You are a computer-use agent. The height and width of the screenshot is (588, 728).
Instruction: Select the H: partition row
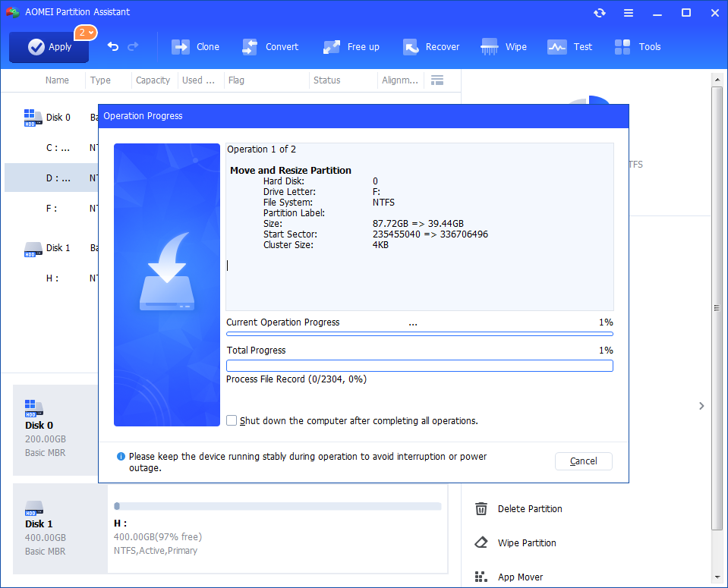[x=51, y=278]
